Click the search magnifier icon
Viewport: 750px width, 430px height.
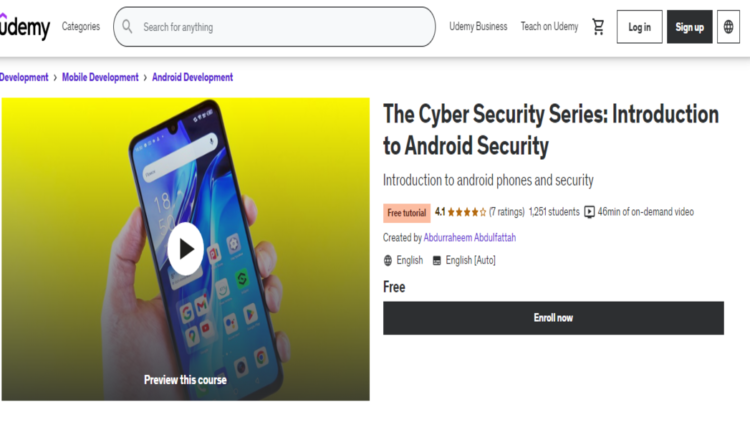[x=128, y=27]
